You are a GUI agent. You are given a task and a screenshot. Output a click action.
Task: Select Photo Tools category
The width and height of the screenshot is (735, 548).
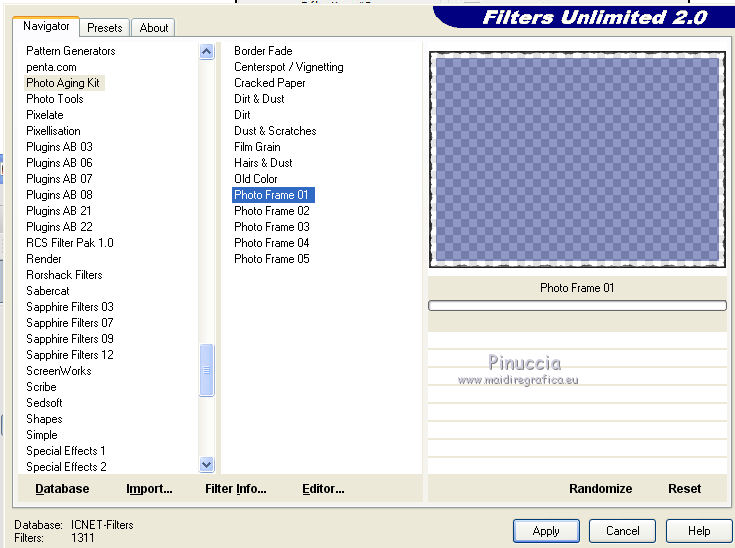pyautogui.click(x=55, y=99)
